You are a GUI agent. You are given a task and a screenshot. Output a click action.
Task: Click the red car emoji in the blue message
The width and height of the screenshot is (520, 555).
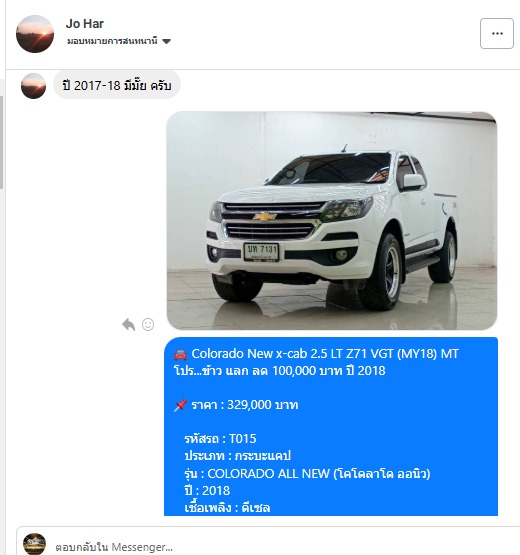point(181,354)
